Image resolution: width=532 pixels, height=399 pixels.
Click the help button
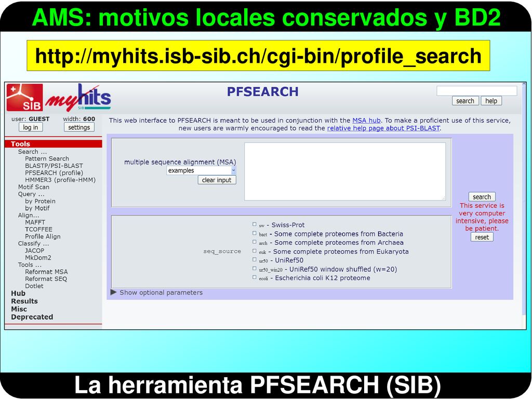click(491, 101)
